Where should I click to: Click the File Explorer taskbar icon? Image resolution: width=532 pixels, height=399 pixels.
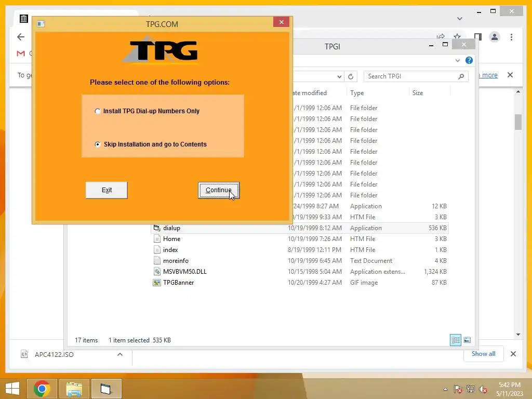(x=74, y=389)
